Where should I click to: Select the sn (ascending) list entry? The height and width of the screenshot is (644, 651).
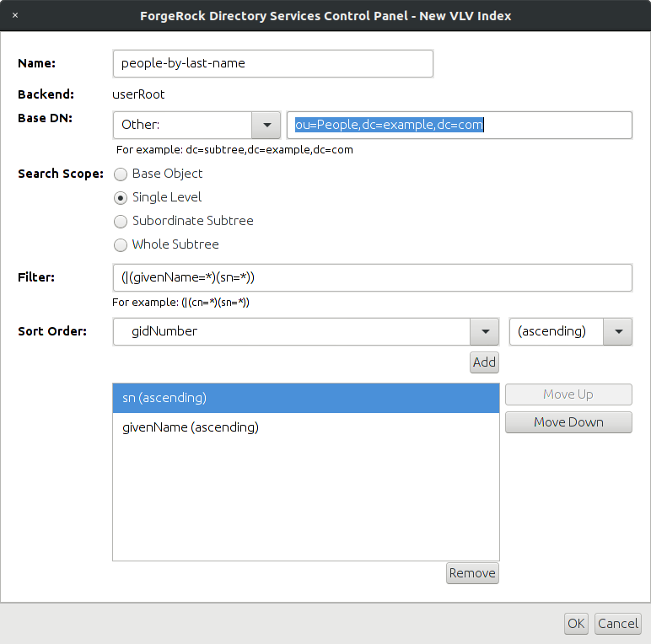(x=306, y=398)
